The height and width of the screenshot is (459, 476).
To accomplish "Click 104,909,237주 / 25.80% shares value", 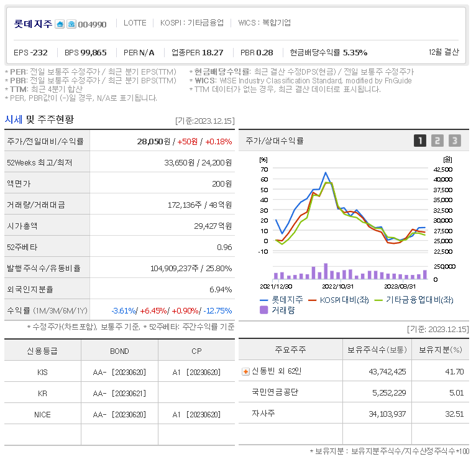I will click(191, 268).
